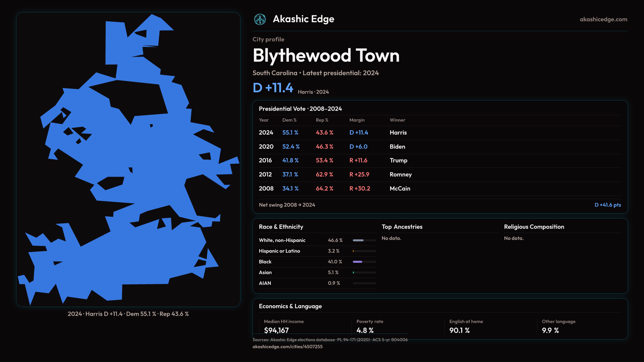Click the 2008 McCain result row
The height and width of the screenshot is (362, 644).
(x=335, y=189)
